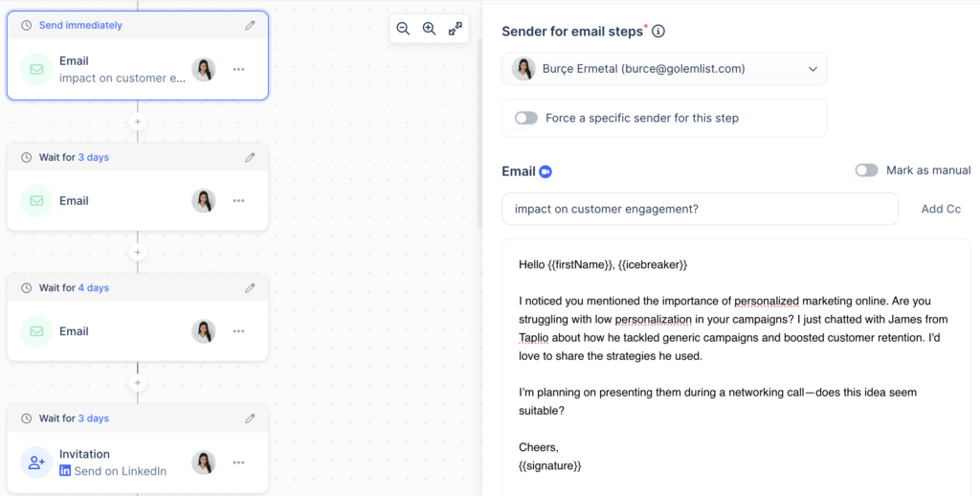
Task: Add a step after the first email
Action: pyautogui.click(x=138, y=123)
